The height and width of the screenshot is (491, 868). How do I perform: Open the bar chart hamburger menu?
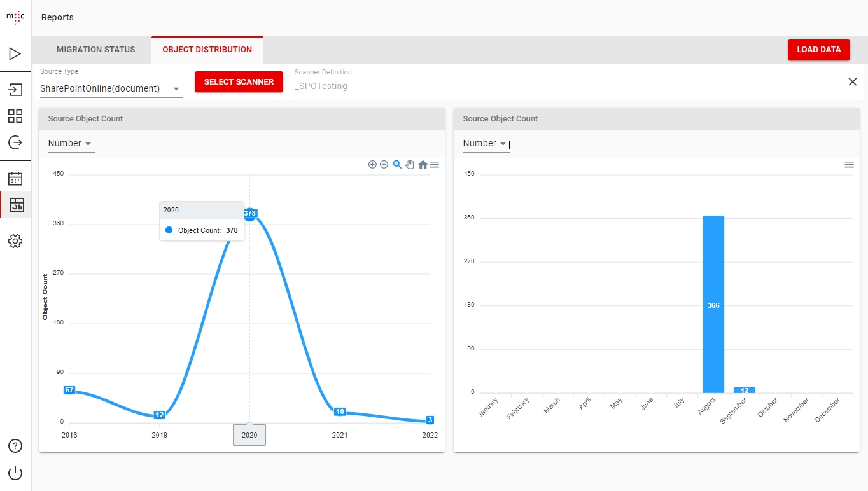click(x=849, y=165)
